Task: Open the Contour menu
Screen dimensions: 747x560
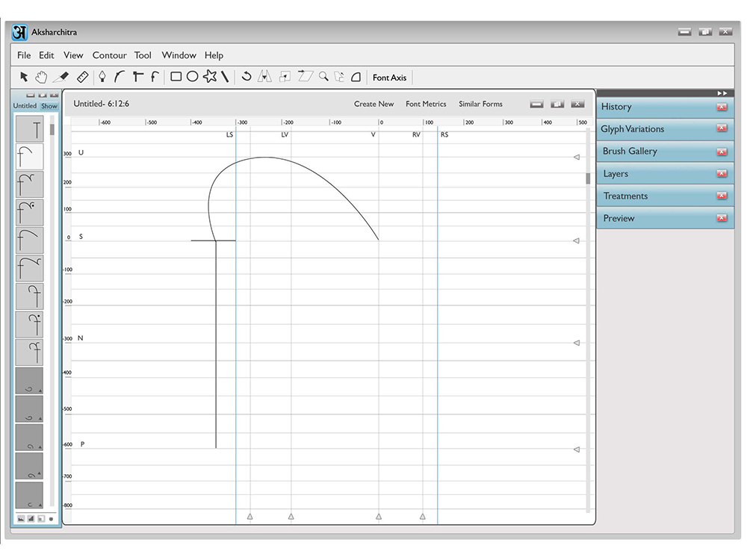Action: 110,55
